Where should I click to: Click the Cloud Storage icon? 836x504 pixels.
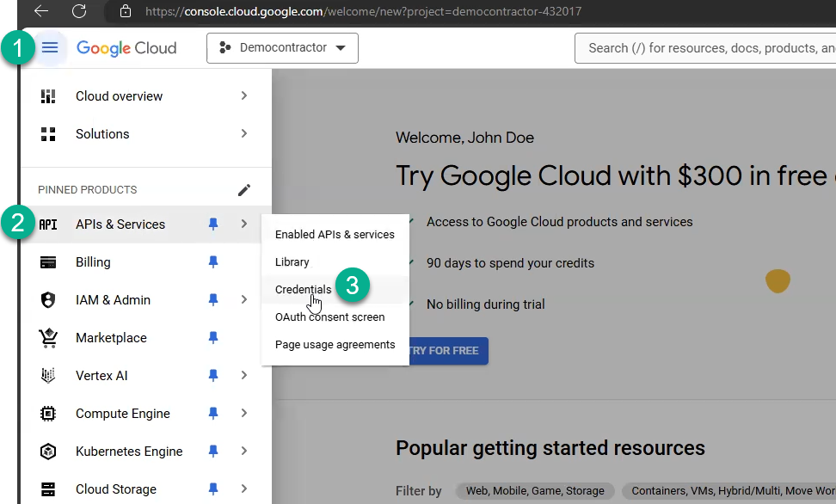(48, 489)
